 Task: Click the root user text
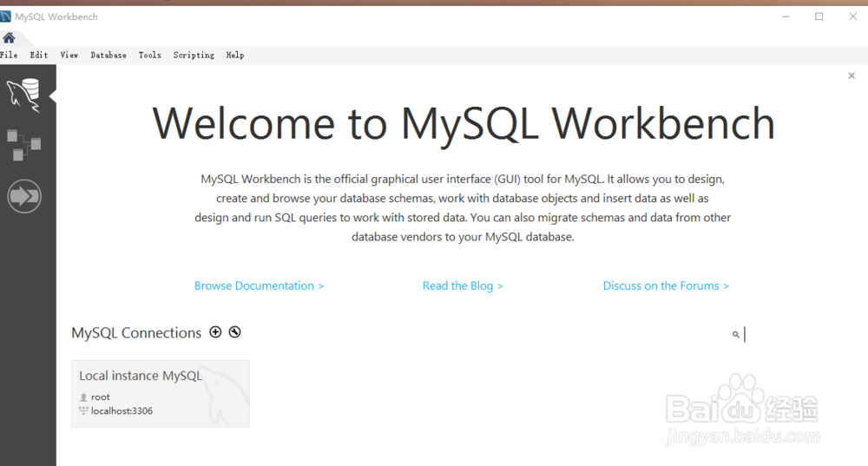coord(100,397)
